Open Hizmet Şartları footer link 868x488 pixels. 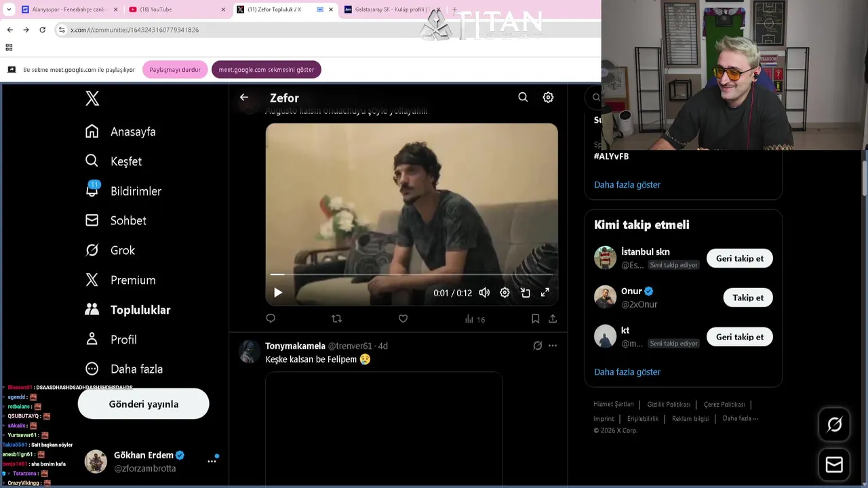point(614,404)
